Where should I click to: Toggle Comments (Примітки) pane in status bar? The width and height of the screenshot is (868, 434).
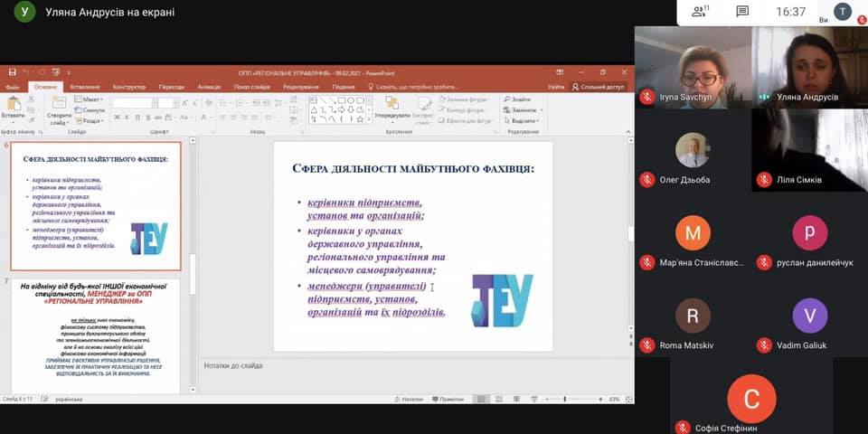(448, 399)
